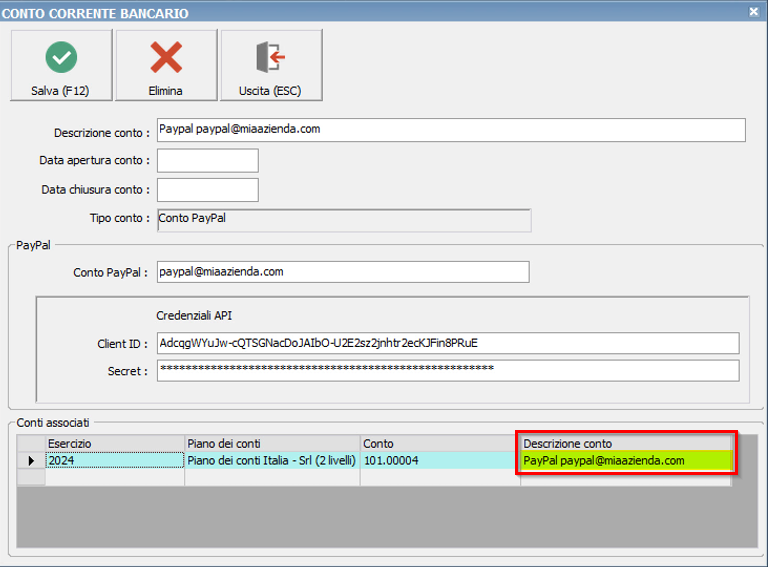Click inside the Client ID field
The width and height of the screenshot is (768, 567).
click(448, 343)
